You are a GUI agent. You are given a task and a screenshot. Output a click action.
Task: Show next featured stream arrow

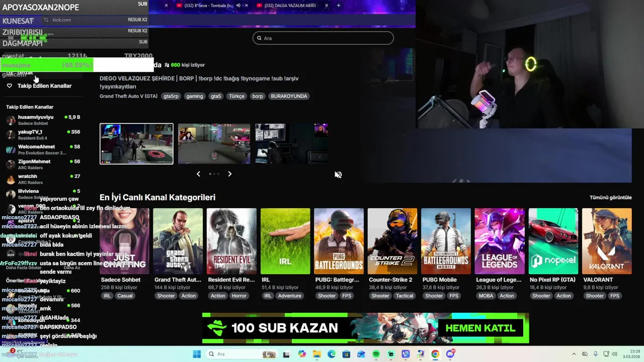pos(230,174)
